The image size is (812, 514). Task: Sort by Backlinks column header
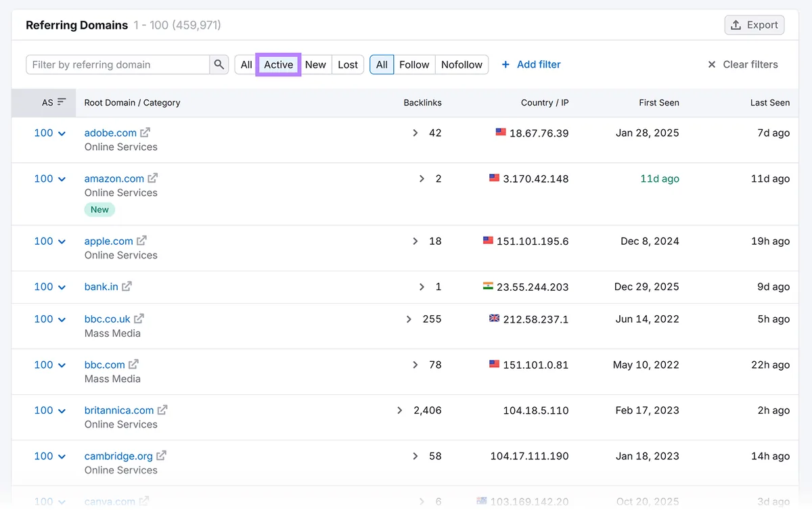click(422, 103)
